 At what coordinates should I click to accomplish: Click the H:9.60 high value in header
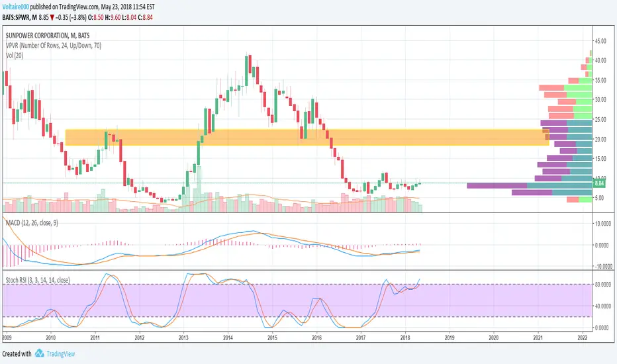tap(113, 17)
